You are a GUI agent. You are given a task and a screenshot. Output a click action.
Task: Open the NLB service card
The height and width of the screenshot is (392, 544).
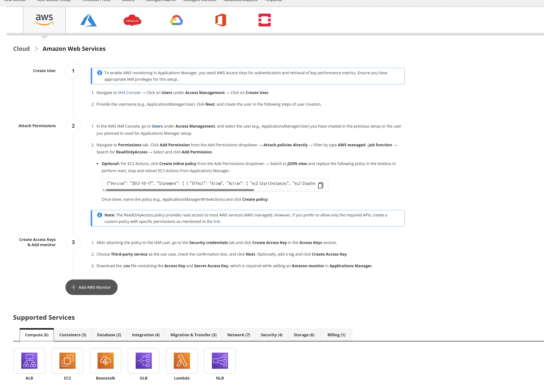[220, 361]
